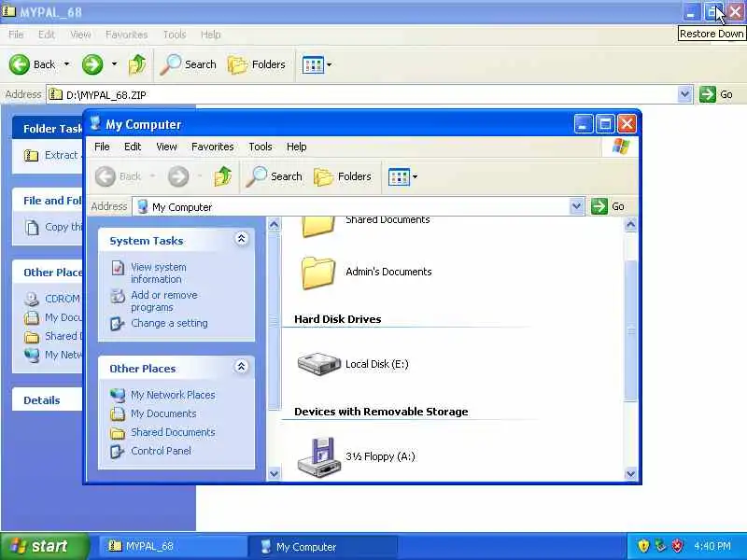Click the Back button in MYPAL_68 window
Viewport: 747px width, 560px height.
coord(33,64)
